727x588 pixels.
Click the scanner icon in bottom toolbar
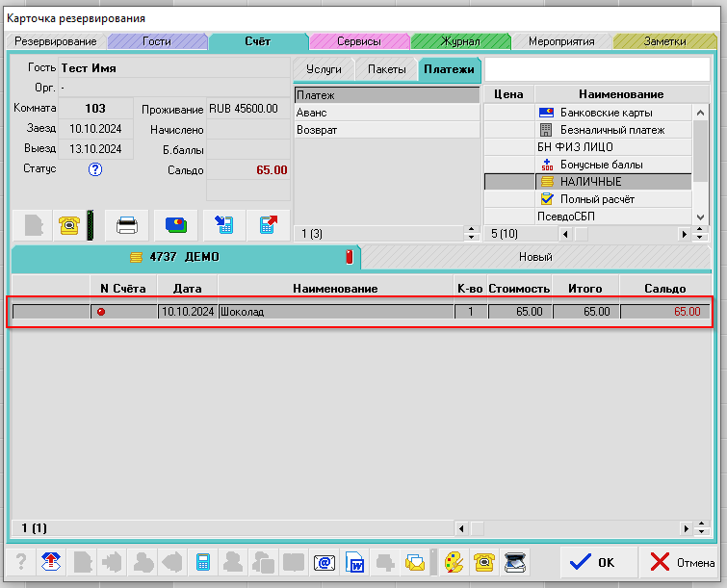(x=515, y=562)
